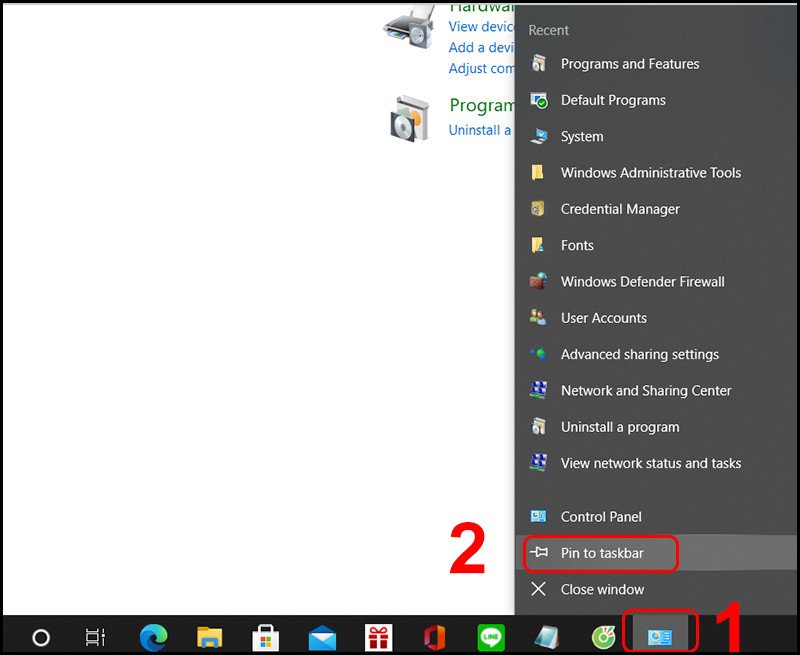Screen dimensions: 800x655
Task: Select User Accounts in the jump list
Action: coord(605,317)
